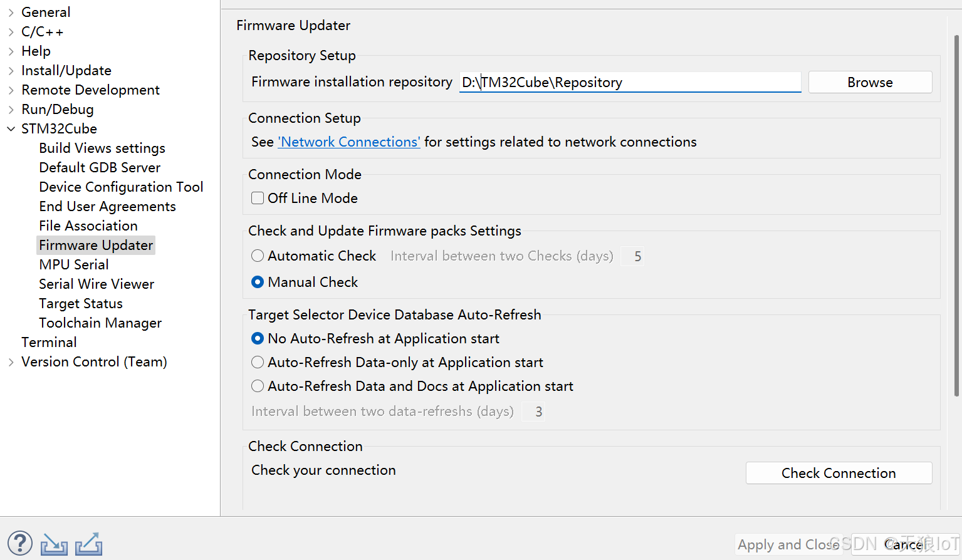The image size is (962, 560).
Task: Click the firmware installation repository path field
Action: (x=630, y=82)
